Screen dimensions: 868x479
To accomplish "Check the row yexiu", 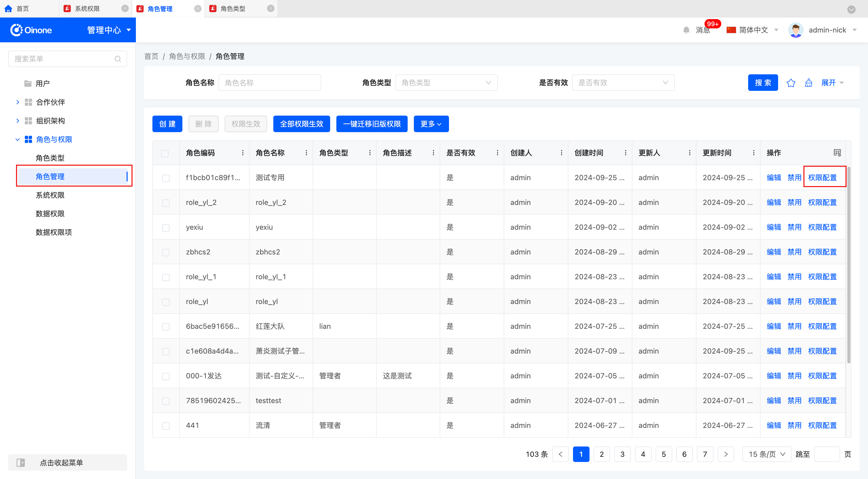I will (166, 228).
